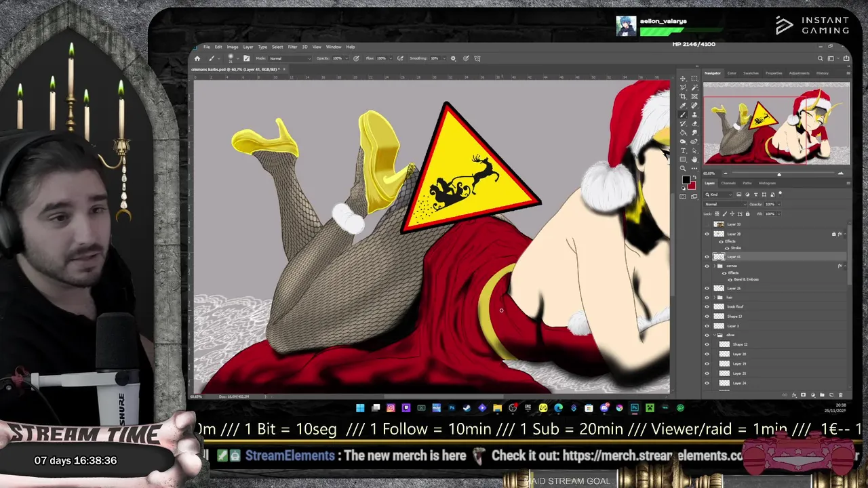Open the Image menu
The image size is (868, 488).
pyautogui.click(x=232, y=47)
